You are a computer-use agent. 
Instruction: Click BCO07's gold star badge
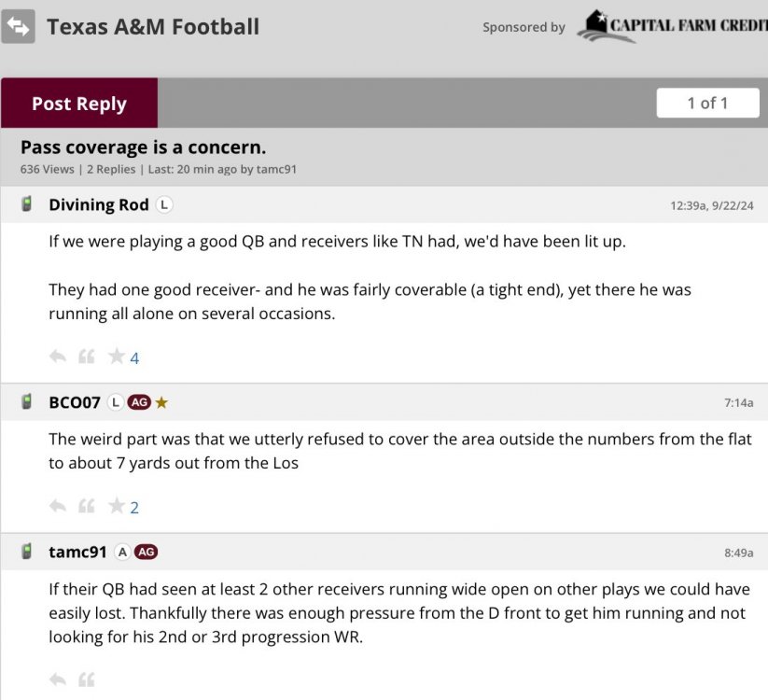click(161, 402)
